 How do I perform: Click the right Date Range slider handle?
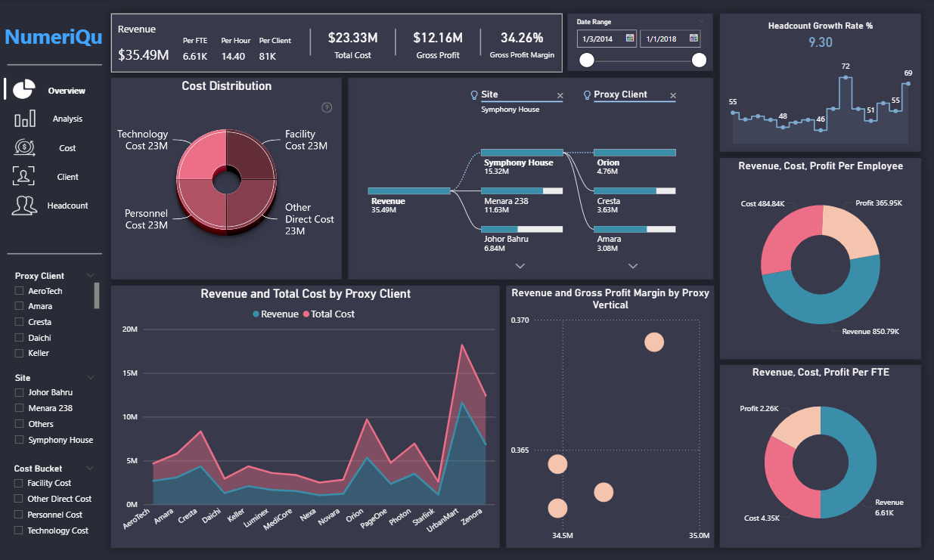pos(699,60)
